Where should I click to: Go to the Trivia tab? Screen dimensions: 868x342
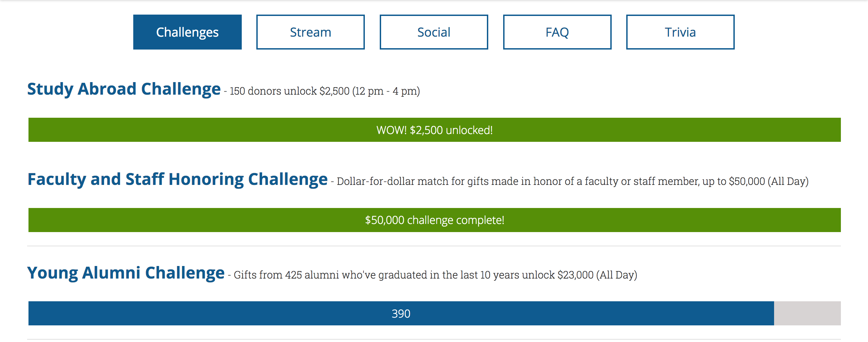click(x=680, y=32)
